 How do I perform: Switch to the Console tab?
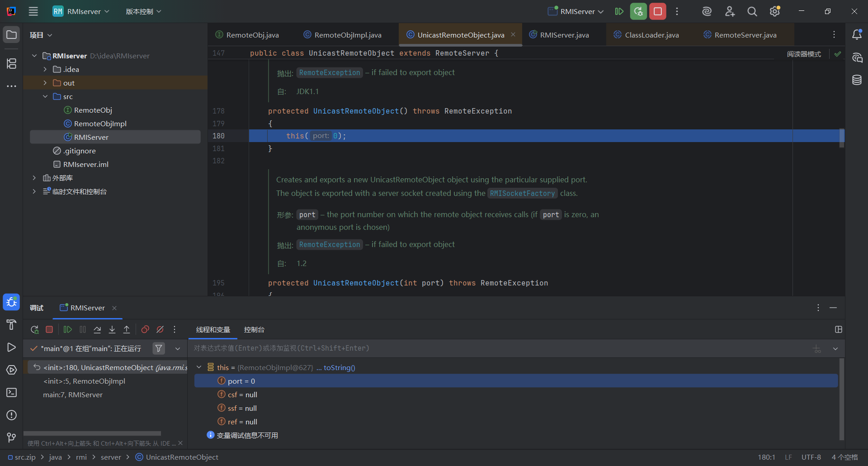point(254,330)
